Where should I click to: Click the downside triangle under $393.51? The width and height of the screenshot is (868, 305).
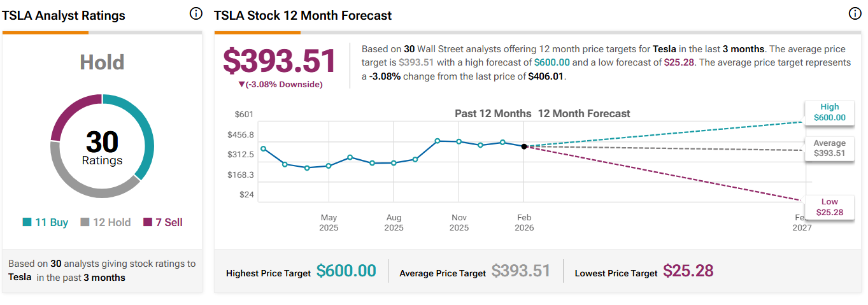tap(242, 85)
